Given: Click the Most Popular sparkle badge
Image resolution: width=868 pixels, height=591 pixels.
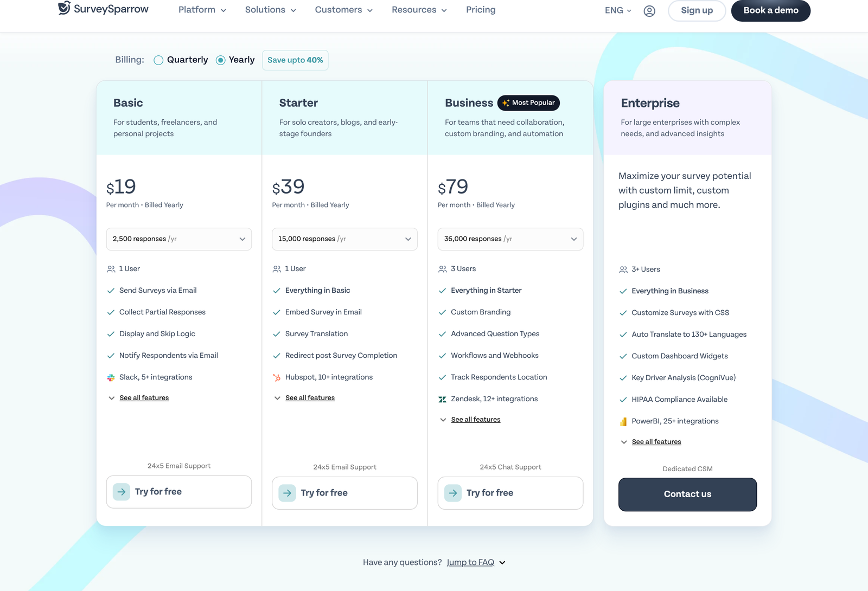Looking at the screenshot, I should 528,103.
